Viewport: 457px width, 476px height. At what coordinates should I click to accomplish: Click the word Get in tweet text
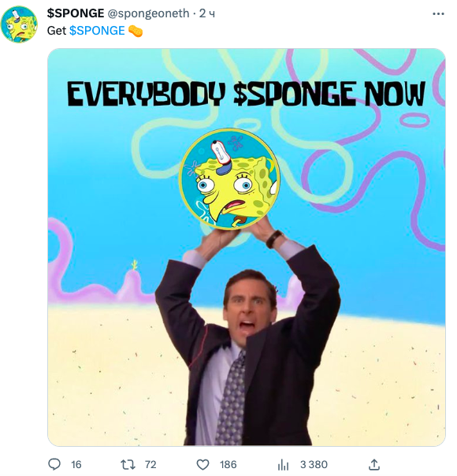[57, 31]
